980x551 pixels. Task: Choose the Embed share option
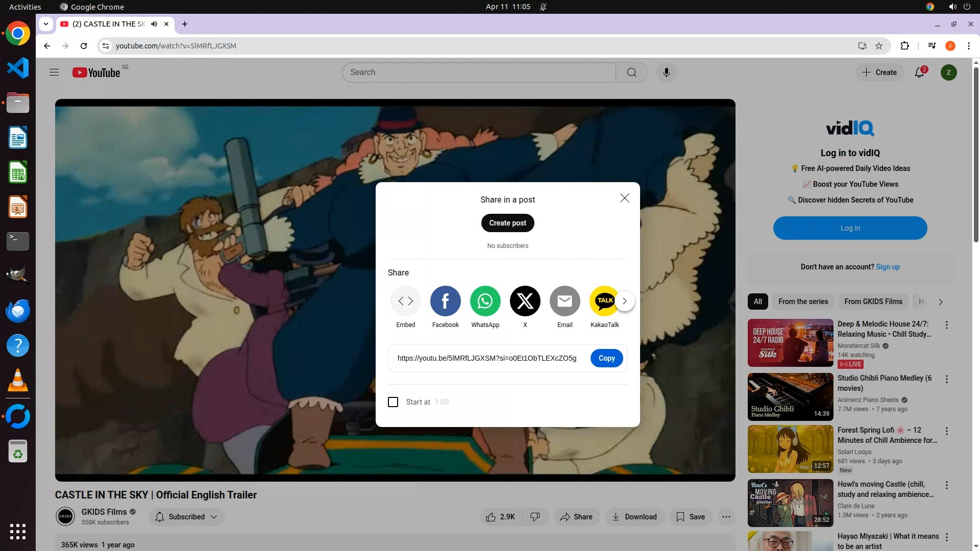pyautogui.click(x=406, y=301)
